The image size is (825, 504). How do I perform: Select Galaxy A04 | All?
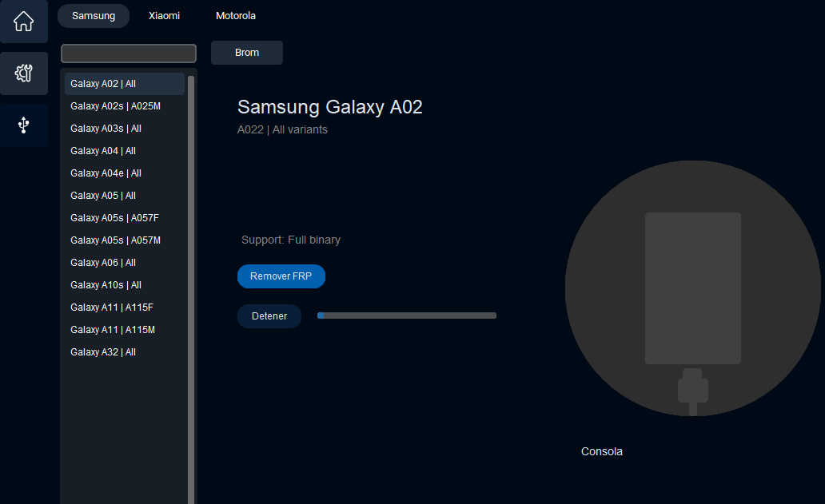point(125,151)
